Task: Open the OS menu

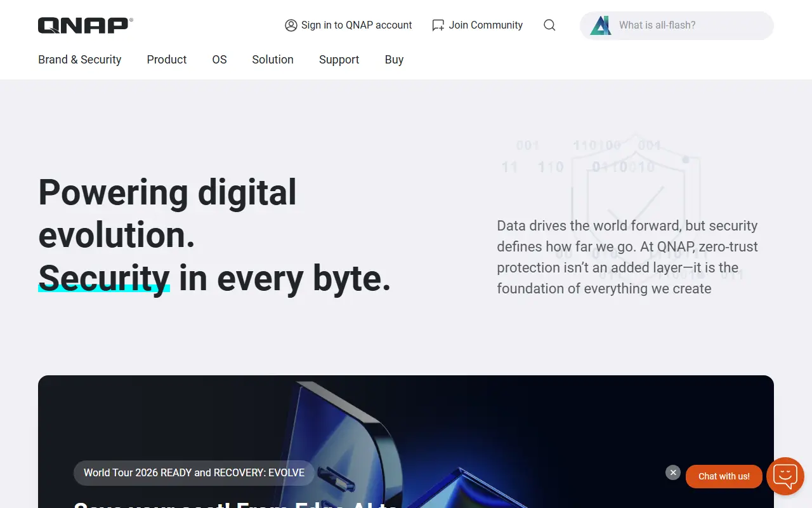Action: [219, 60]
